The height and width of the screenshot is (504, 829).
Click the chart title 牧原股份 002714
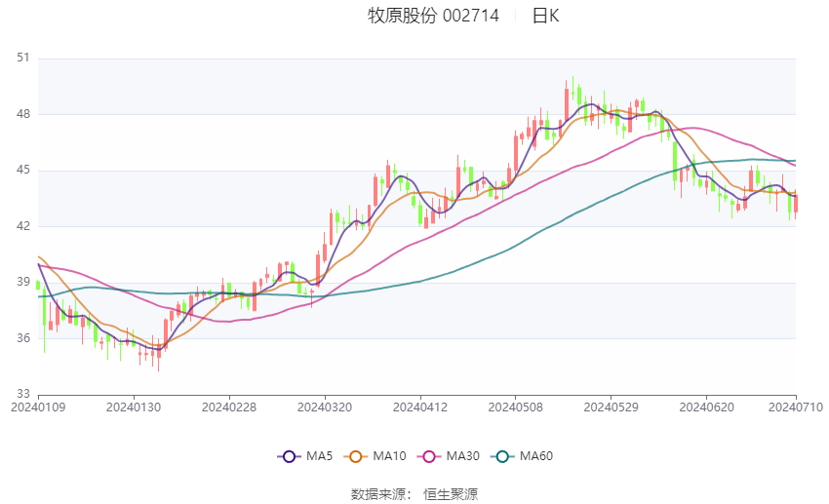(x=433, y=16)
